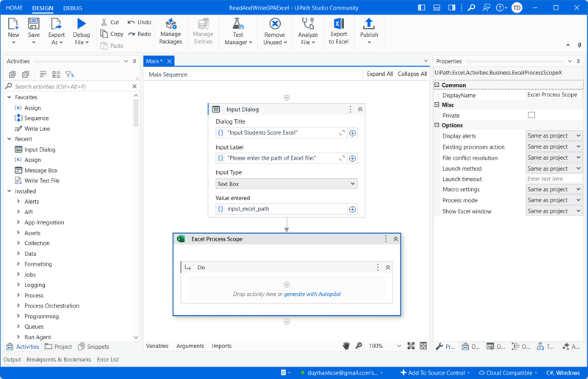Open Existing processes action dropdown
588x379 pixels.
click(x=554, y=146)
